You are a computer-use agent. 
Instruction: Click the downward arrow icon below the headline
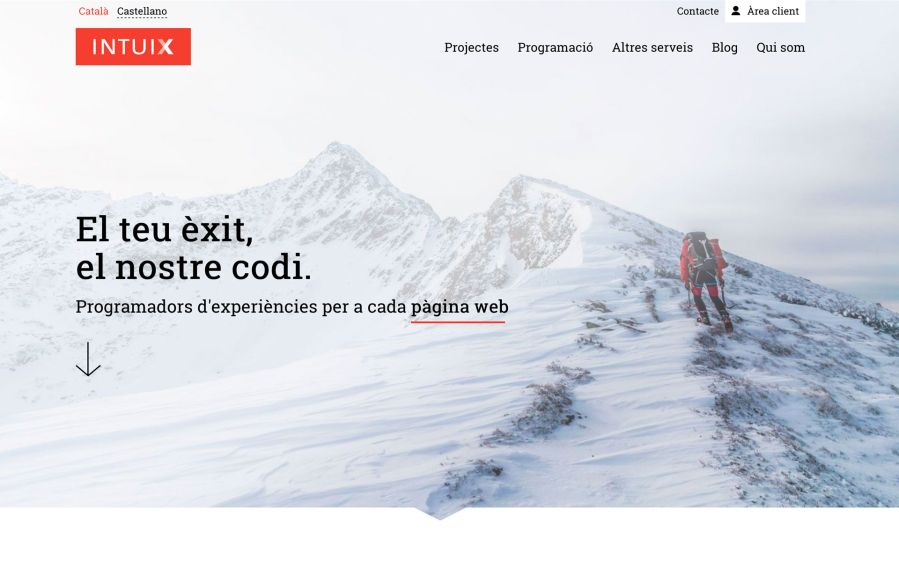click(x=88, y=359)
